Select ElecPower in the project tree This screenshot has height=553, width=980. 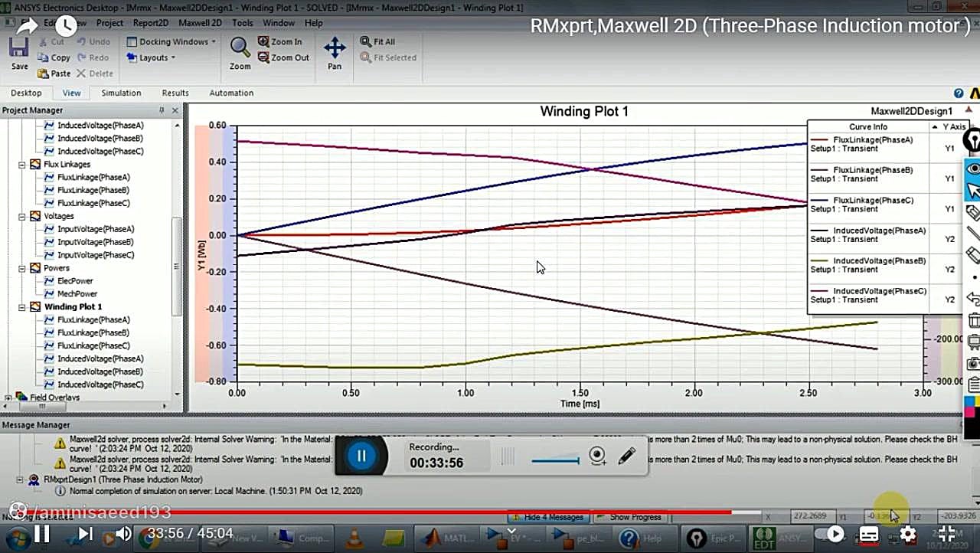[x=75, y=281]
